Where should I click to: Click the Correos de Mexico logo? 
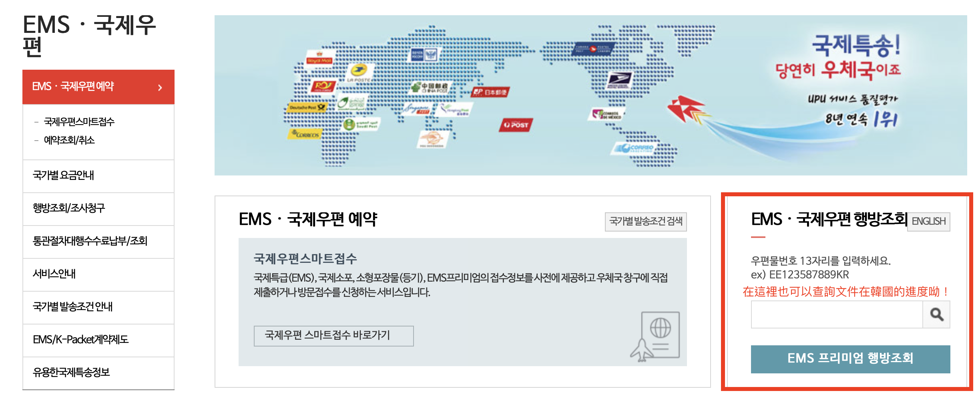pos(607,115)
